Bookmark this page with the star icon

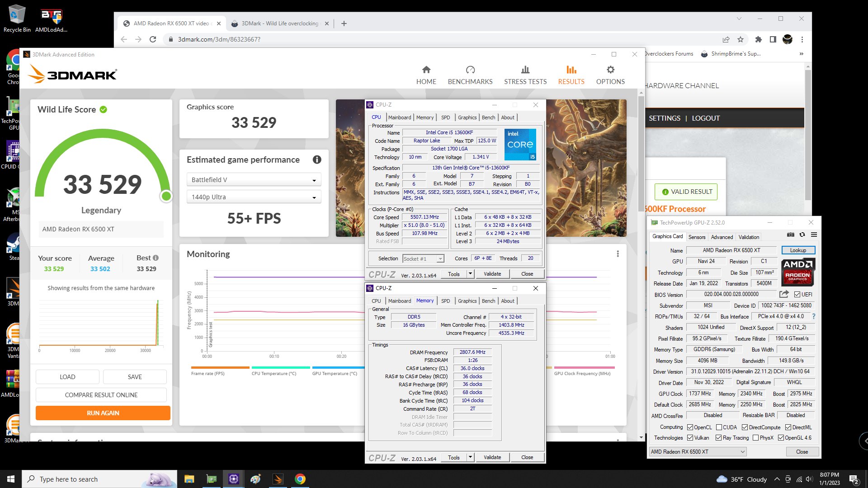click(x=741, y=39)
